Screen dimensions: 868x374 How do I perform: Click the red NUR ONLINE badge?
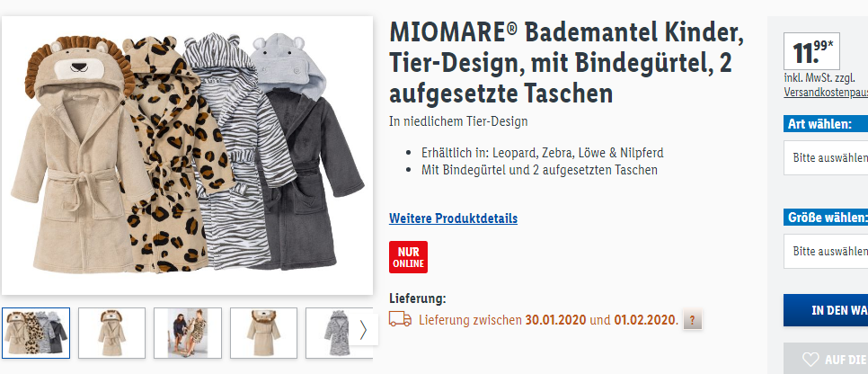(408, 257)
